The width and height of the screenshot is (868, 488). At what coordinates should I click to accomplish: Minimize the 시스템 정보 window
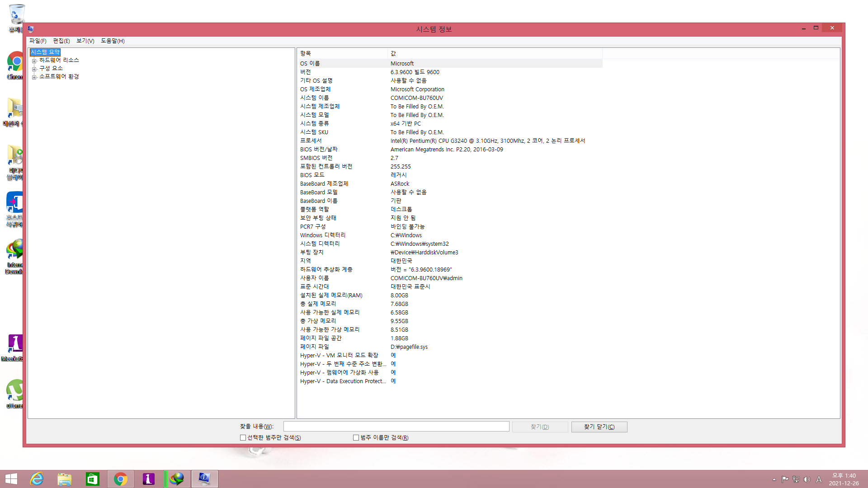click(803, 28)
